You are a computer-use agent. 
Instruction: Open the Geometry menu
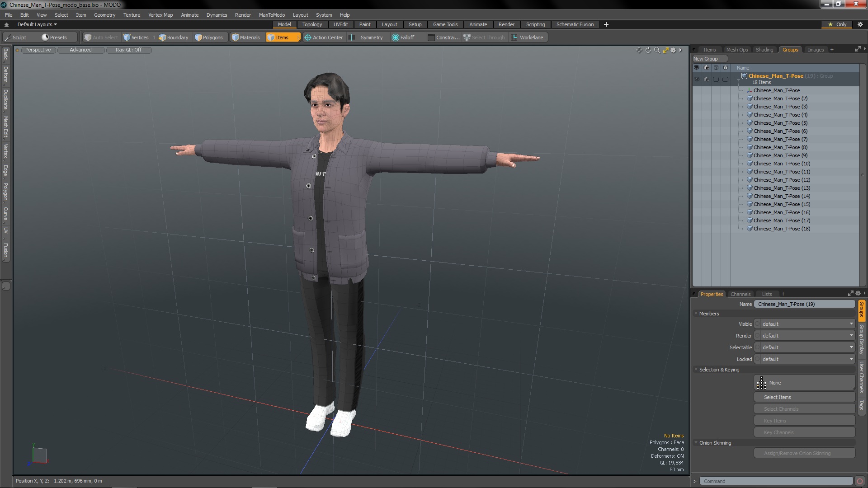point(104,15)
